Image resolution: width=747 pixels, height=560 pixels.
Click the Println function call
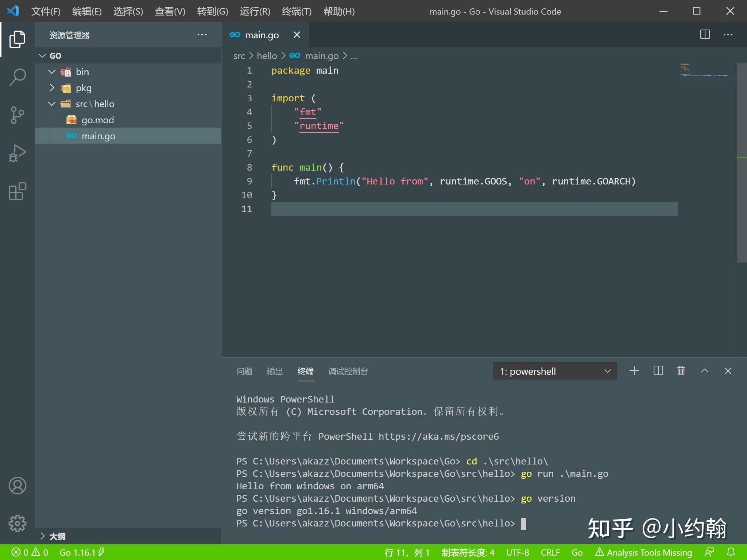pos(336,181)
